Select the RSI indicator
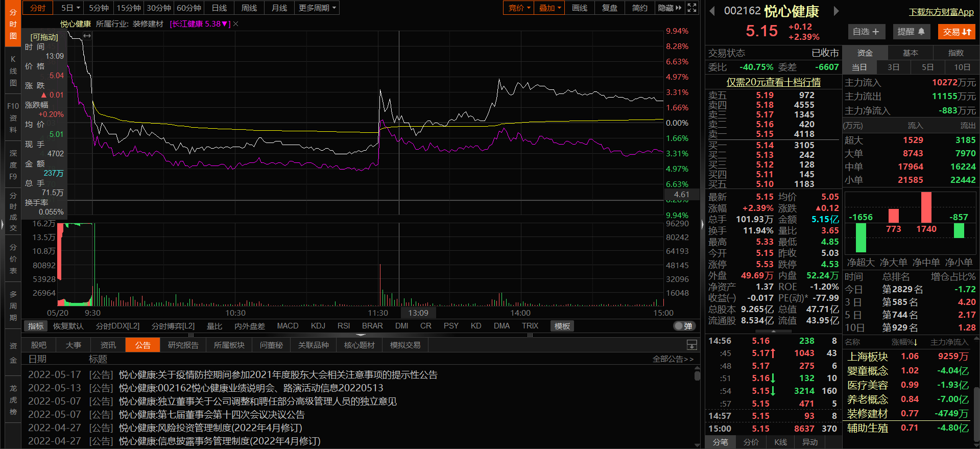 pos(344,326)
